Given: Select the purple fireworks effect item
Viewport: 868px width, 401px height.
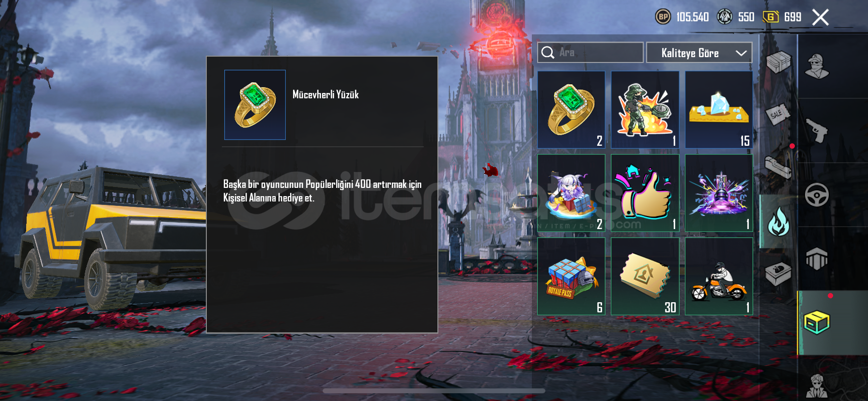Looking at the screenshot, I should tap(719, 193).
